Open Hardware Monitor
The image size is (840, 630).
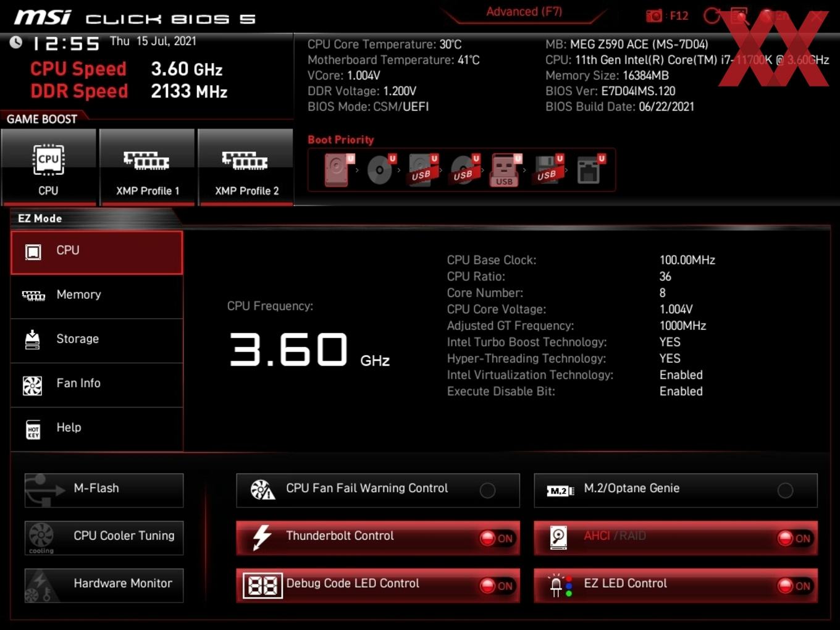tap(104, 586)
